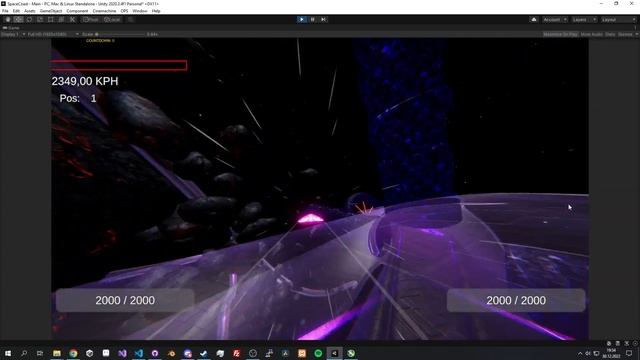The width and height of the screenshot is (640, 360).
Task: Pause the running game
Action: [313, 19]
